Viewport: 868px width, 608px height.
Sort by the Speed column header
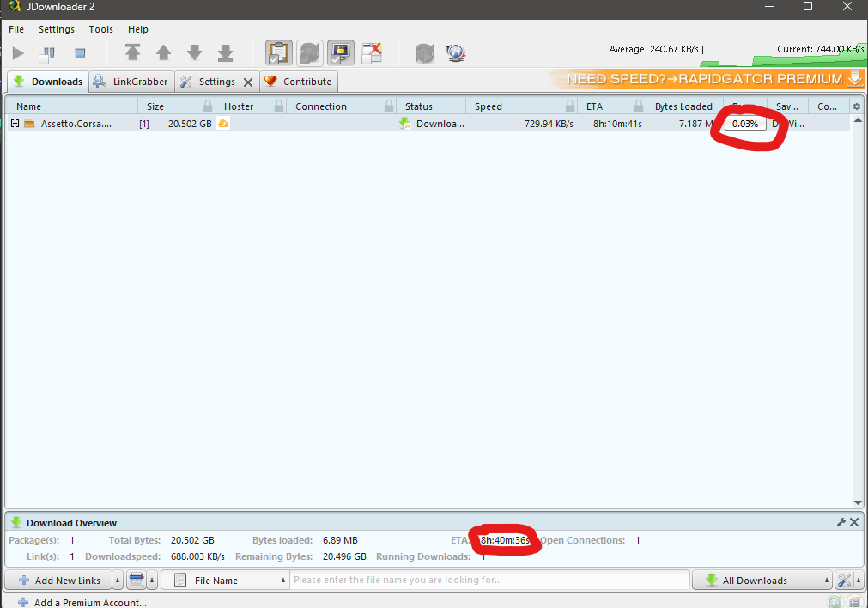(489, 106)
